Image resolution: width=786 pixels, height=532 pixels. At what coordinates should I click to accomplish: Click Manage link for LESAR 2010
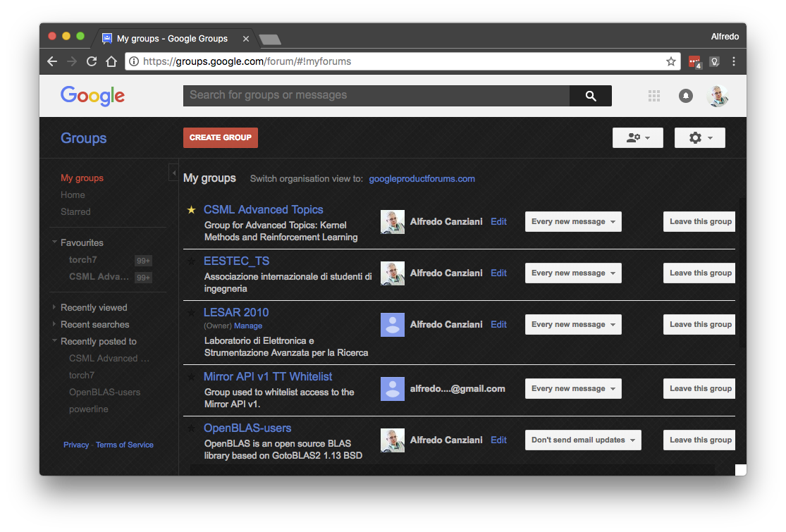(247, 326)
